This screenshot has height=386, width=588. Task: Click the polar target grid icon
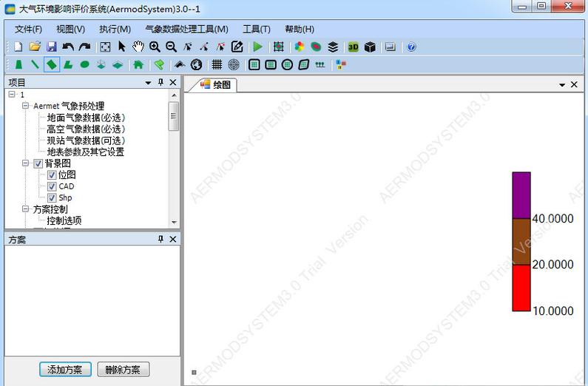[234, 64]
